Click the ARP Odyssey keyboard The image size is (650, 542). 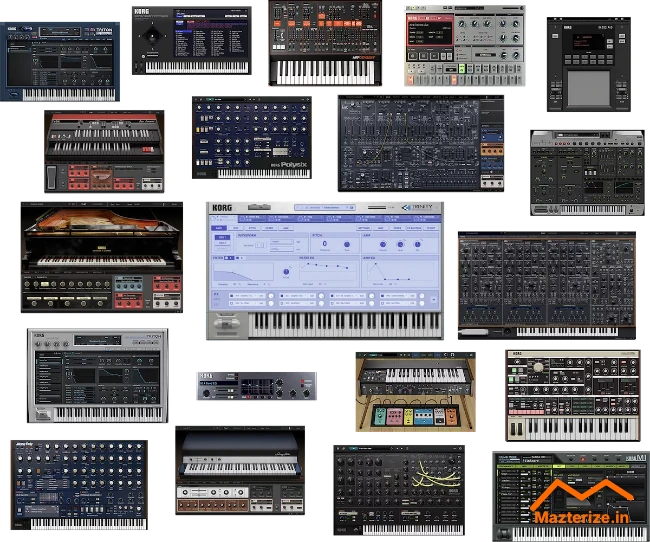point(326,72)
